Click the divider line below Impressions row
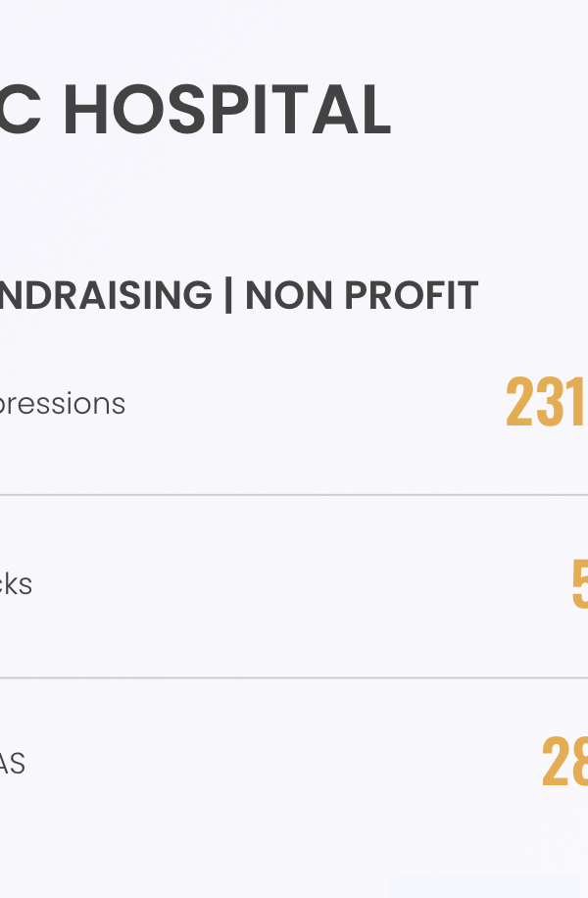The width and height of the screenshot is (588, 898). (x=294, y=495)
